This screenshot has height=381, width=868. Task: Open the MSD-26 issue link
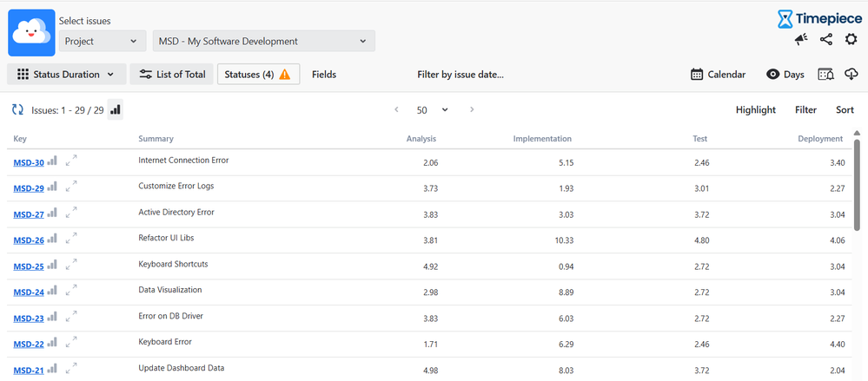click(x=29, y=240)
